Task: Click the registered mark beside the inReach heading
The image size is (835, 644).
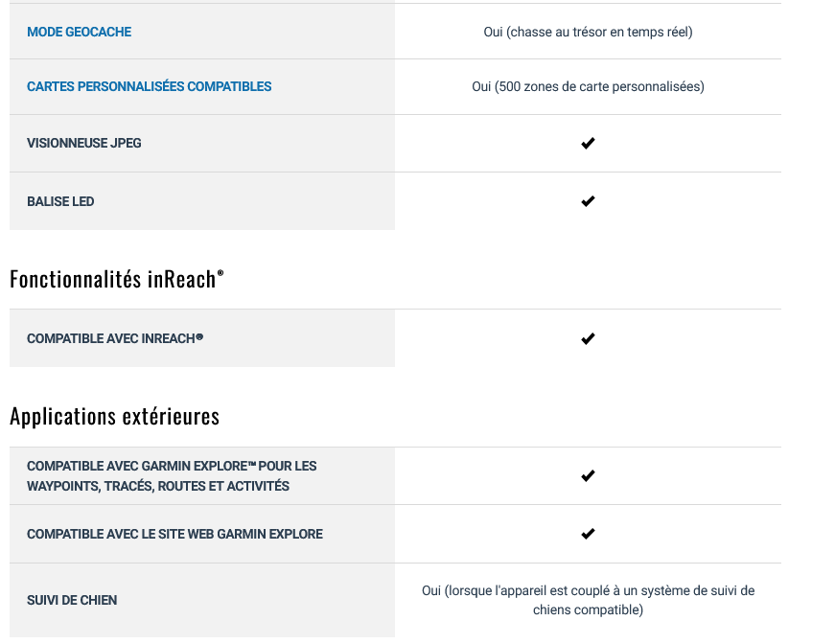Action: [220, 272]
